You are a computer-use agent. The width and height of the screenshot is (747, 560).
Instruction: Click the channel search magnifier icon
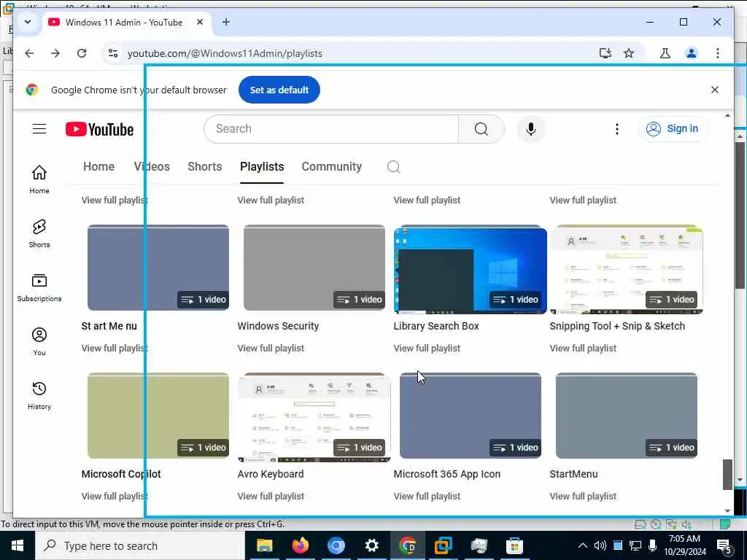point(393,167)
